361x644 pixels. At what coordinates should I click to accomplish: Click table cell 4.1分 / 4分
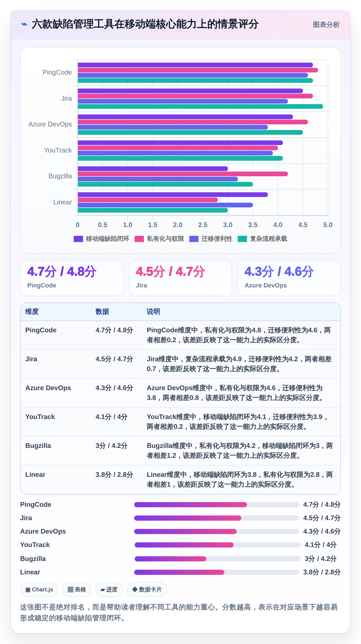click(x=112, y=417)
